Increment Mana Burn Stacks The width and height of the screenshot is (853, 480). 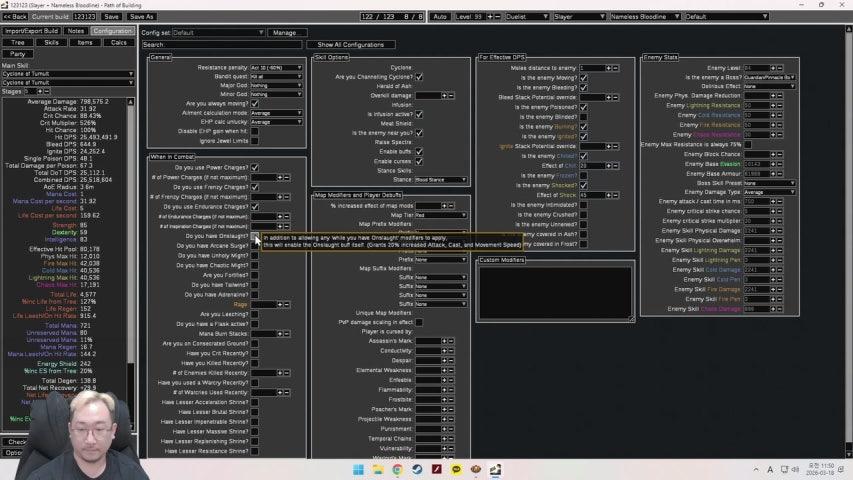280,334
